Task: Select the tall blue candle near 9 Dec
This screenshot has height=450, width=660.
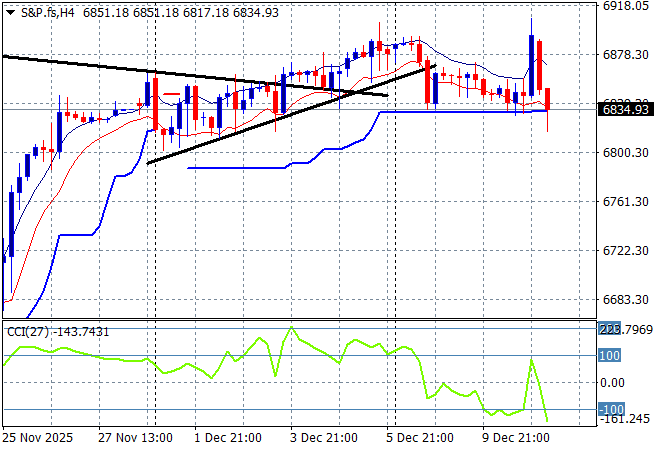Action: click(531, 65)
